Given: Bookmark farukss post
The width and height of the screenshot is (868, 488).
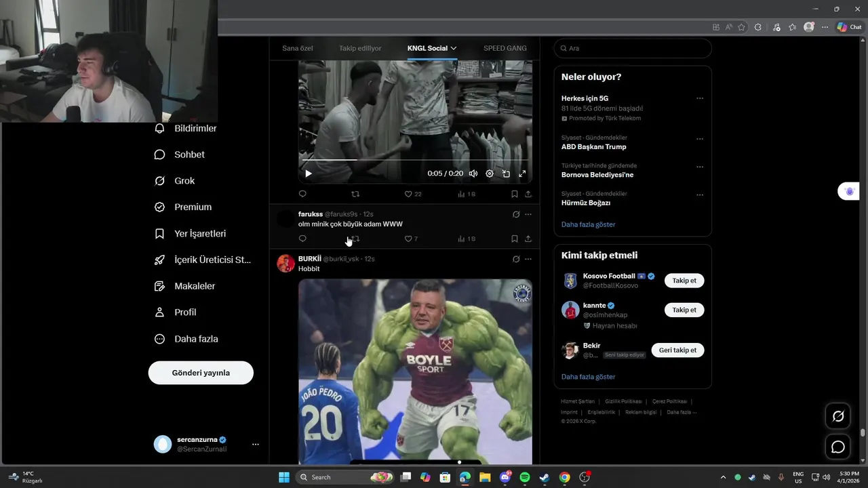Looking at the screenshot, I should click(515, 239).
